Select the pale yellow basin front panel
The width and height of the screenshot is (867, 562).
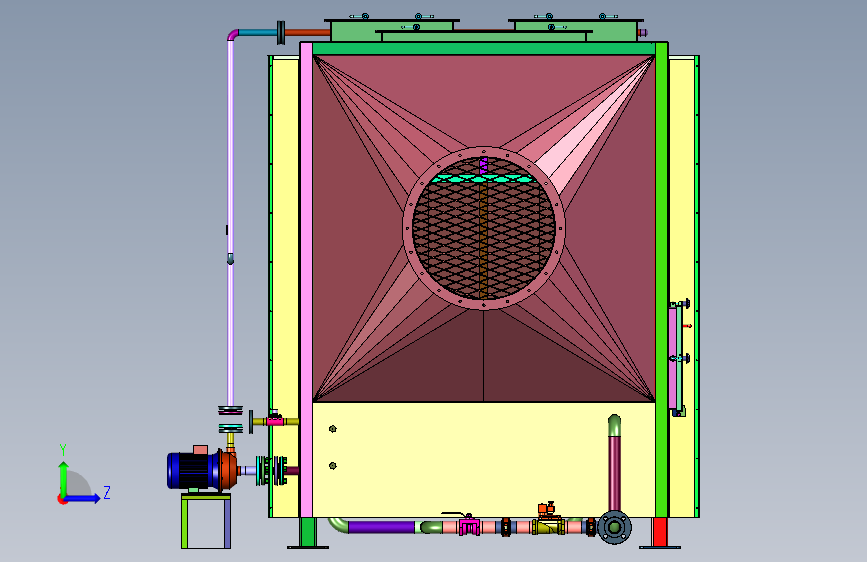pos(484,460)
